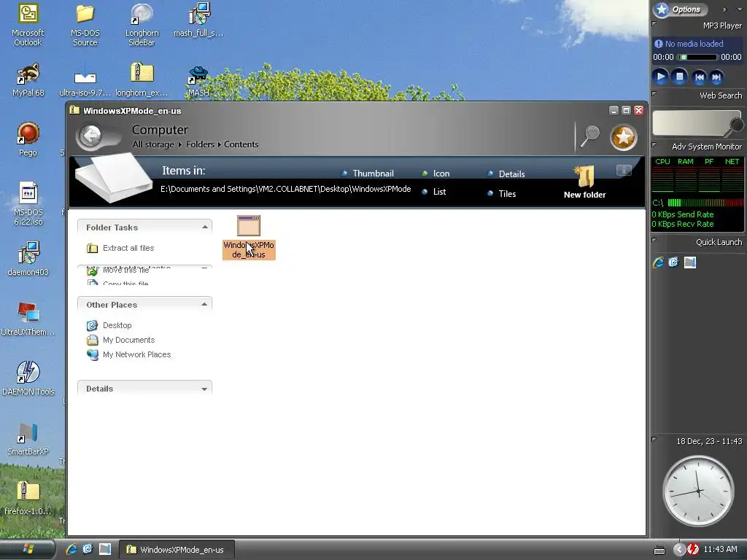This screenshot has height=560, width=747.
Task: Click the analog clock gadget
Action: click(x=698, y=491)
